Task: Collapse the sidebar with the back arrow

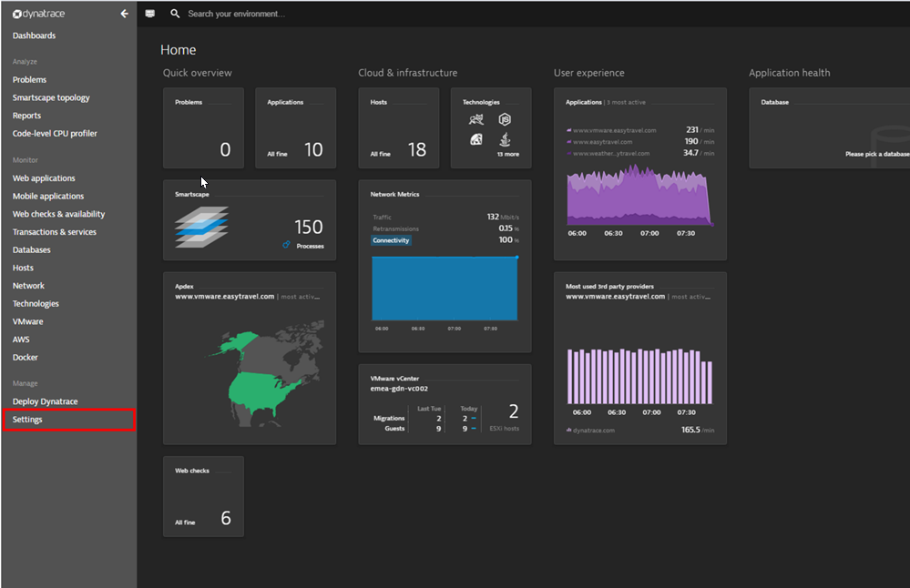Action: (124, 14)
